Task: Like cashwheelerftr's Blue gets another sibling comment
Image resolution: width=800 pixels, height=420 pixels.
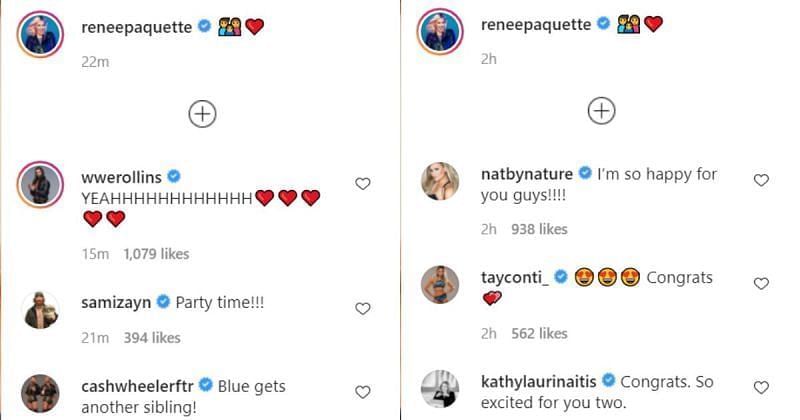Action: pyautogui.click(x=363, y=392)
